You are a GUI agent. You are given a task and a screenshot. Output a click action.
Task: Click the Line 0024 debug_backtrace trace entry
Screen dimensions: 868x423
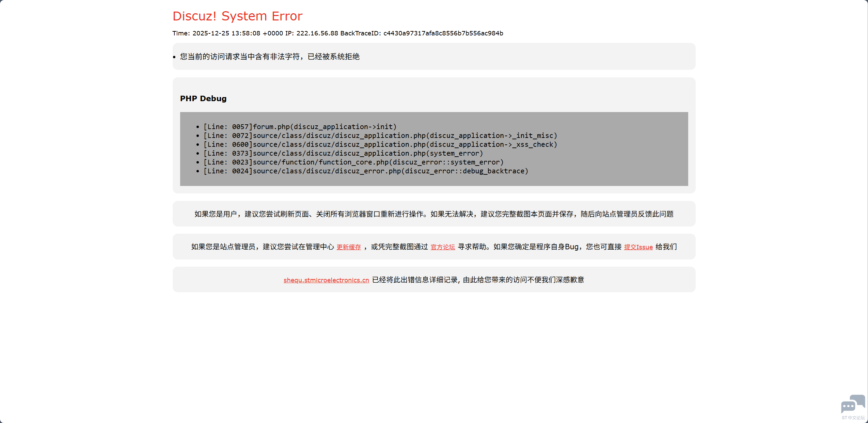pos(366,171)
